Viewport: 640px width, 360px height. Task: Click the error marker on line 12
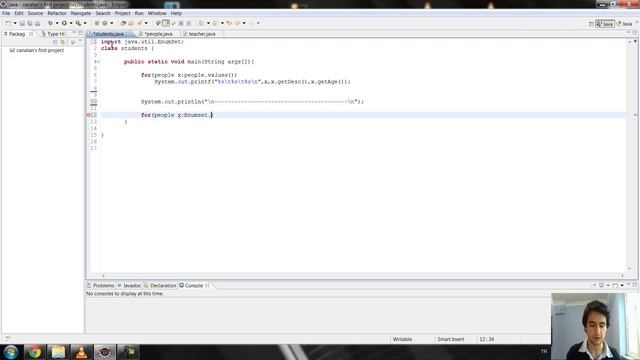[89, 115]
